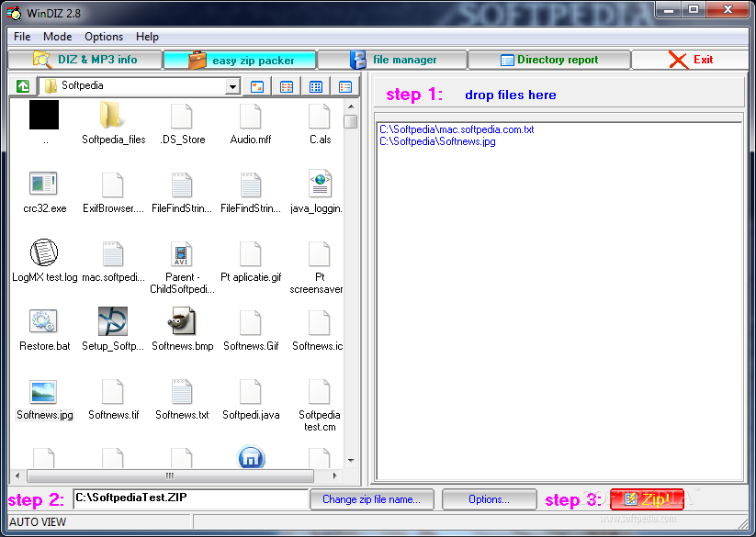The width and height of the screenshot is (756, 537).
Task: Click file list scroll up arrow
Action: [x=351, y=106]
